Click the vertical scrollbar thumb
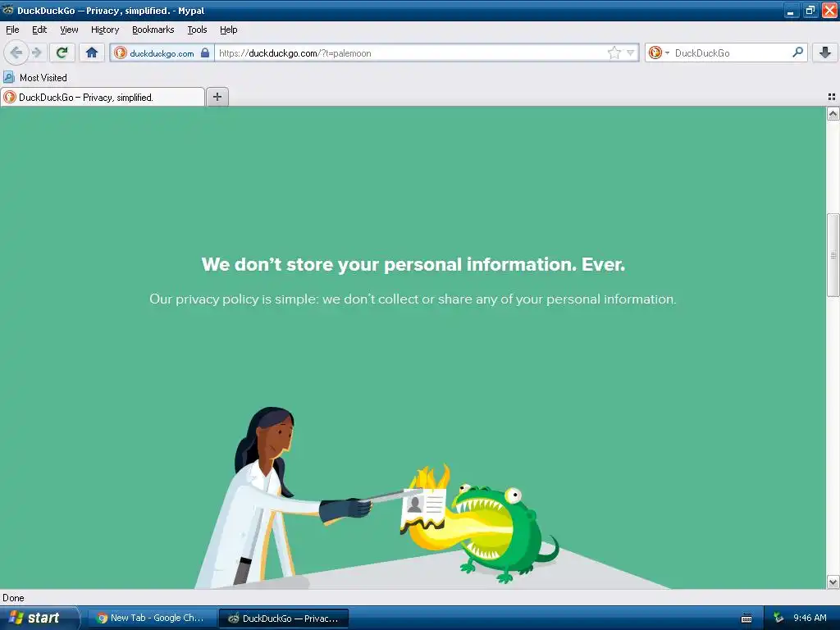Screen dimensions: 840x630 tap(833, 255)
